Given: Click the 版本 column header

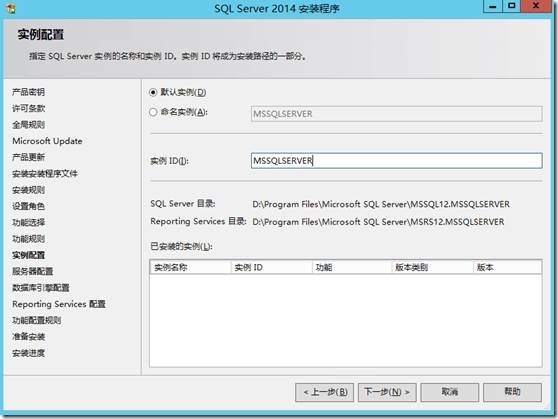Looking at the screenshot, I should tap(507, 267).
